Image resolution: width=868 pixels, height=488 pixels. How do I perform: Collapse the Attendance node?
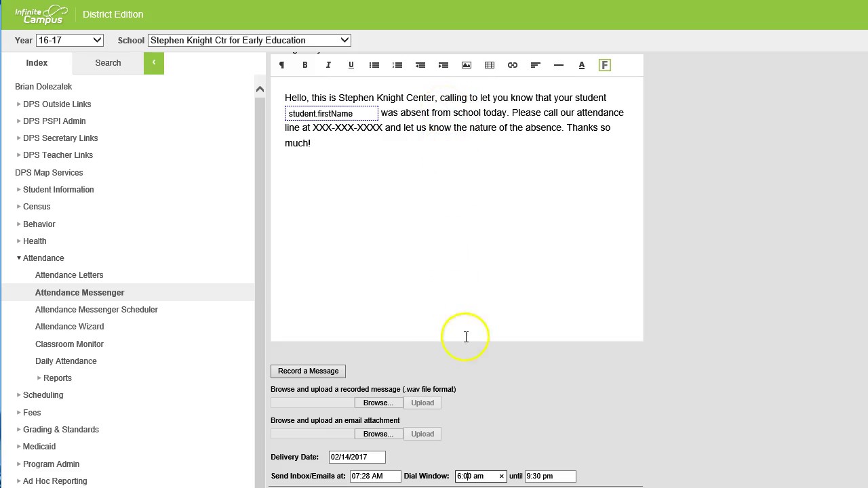tap(18, 258)
